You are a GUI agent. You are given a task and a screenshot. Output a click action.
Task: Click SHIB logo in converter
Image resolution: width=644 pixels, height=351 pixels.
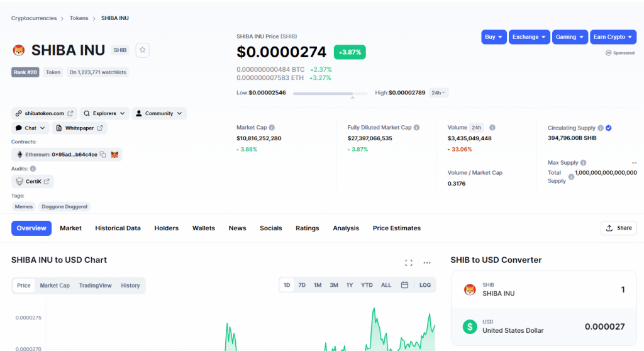click(470, 289)
